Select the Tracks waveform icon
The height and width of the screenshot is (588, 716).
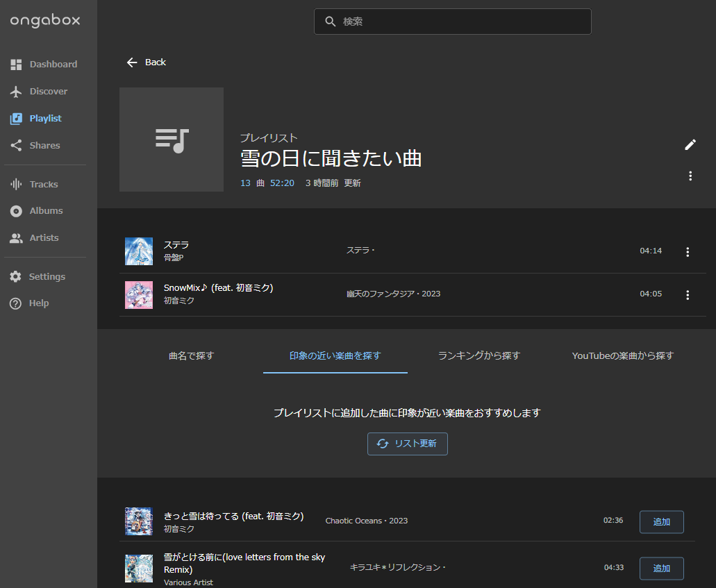point(15,184)
